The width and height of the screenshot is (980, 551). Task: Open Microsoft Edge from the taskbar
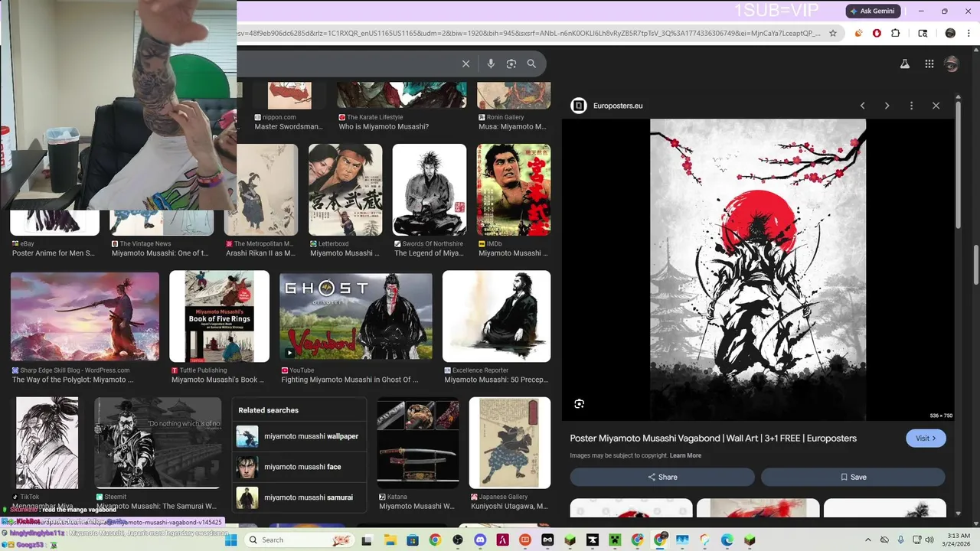(x=727, y=540)
